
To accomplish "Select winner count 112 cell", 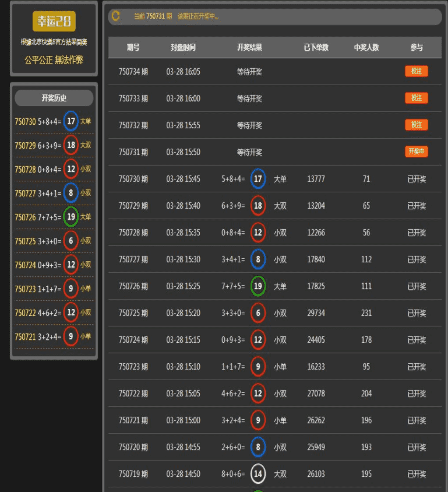I will point(366,259).
